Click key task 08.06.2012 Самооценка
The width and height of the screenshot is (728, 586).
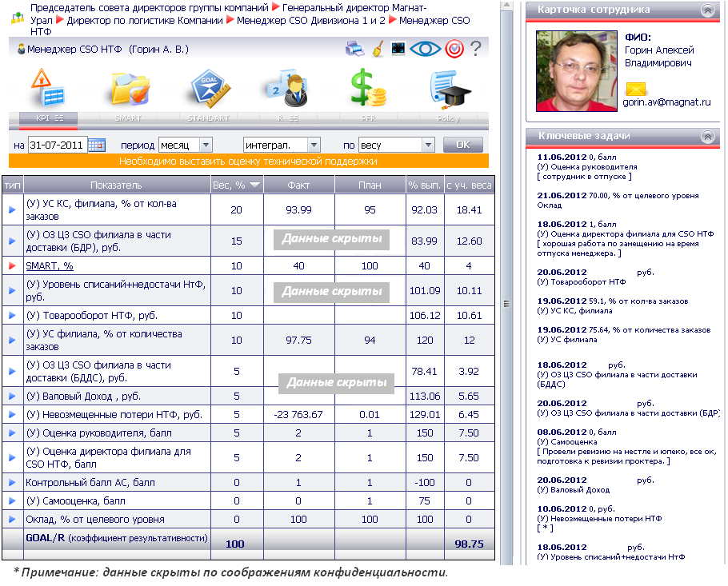(x=626, y=446)
